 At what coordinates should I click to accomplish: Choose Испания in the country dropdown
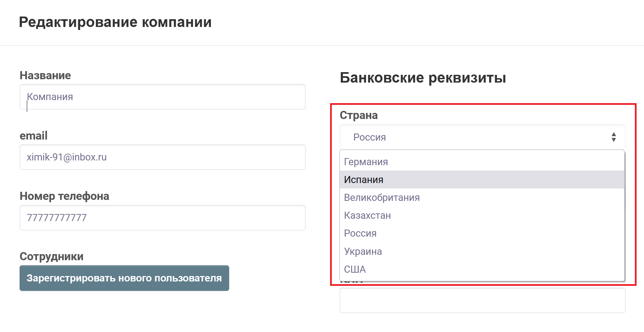click(364, 180)
